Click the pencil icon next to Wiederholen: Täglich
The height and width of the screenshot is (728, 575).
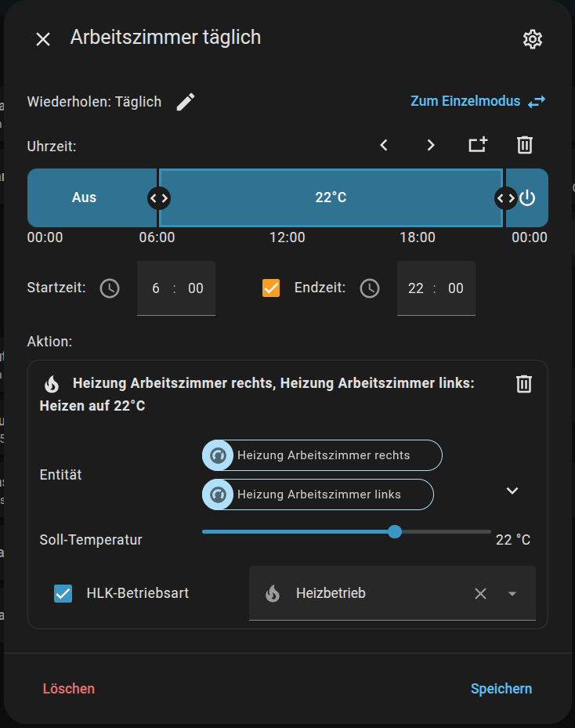click(x=186, y=102)
